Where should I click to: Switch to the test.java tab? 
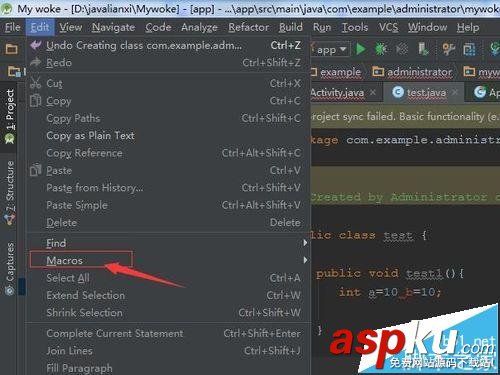[x=423, y=92]
